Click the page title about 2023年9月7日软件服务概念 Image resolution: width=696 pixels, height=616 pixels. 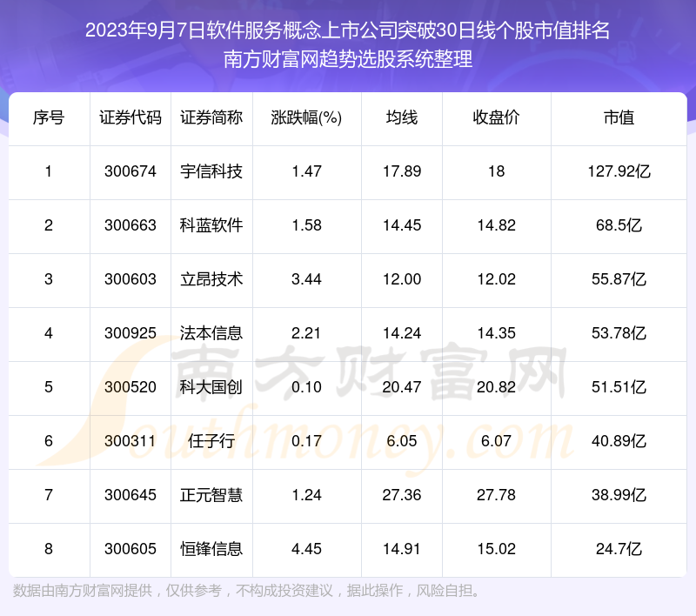(x=347, y=30)
